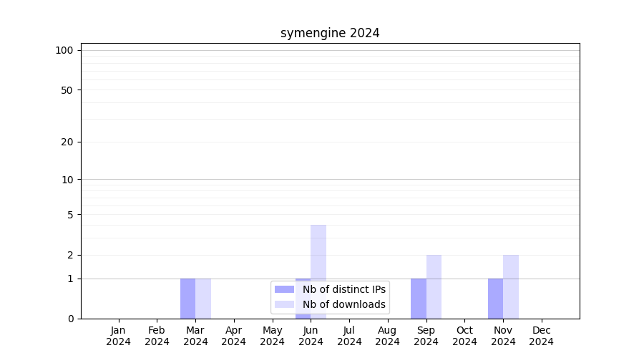Select the "Jul 2024" x-axis label
This screenshot has height=358, width=644.
point(349,336)
